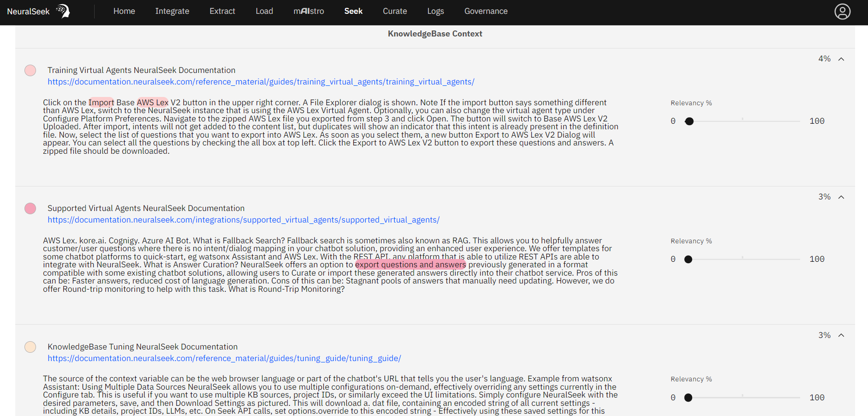The width and height of the screenshot is (868, 416).
Task: Click the highlighted 'AWS Lex' in first passage
Action: pyautogui.click(x=152, y=102)
